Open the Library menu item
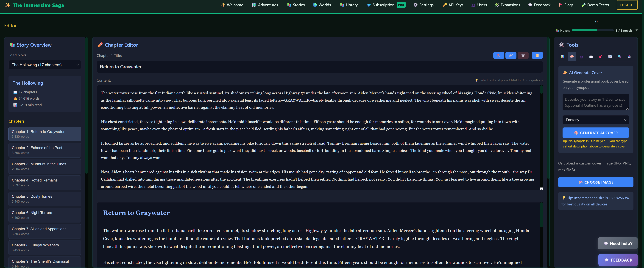The width and height of the screenshot is (644, 268). pyautogui.click(x=349, y=5)
